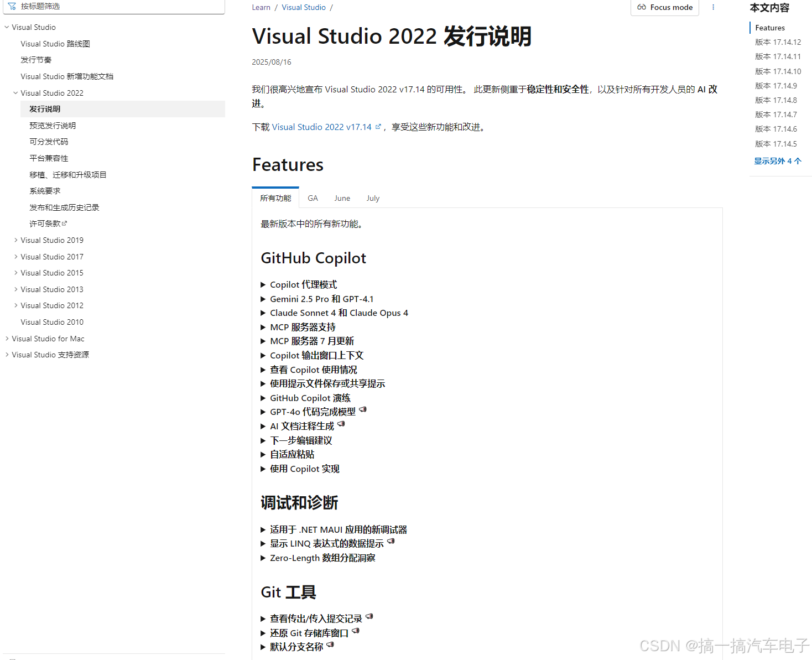Click the preview icon beside 还原 Git 存储库窗口
Image resolution: width=812 pixels, height=660 pixels.
[x=356, y=631]
